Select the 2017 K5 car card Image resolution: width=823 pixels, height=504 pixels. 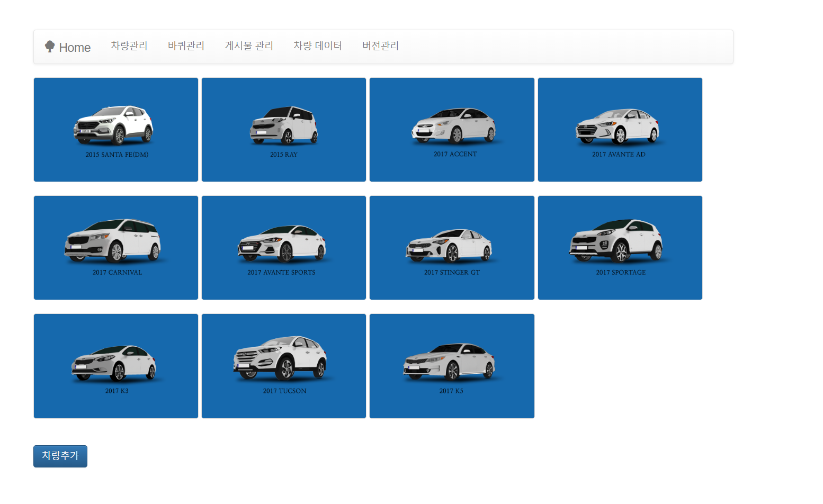(452, 366)
